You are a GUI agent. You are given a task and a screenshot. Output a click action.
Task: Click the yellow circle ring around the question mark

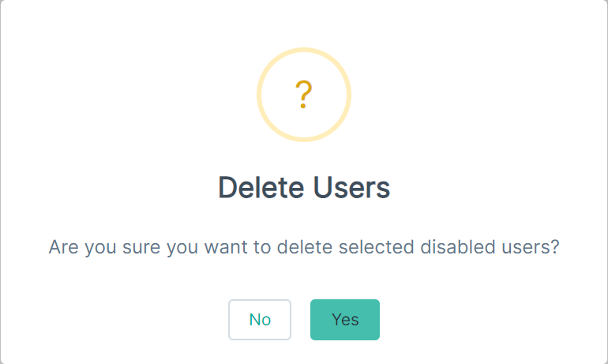coord(304,95)
